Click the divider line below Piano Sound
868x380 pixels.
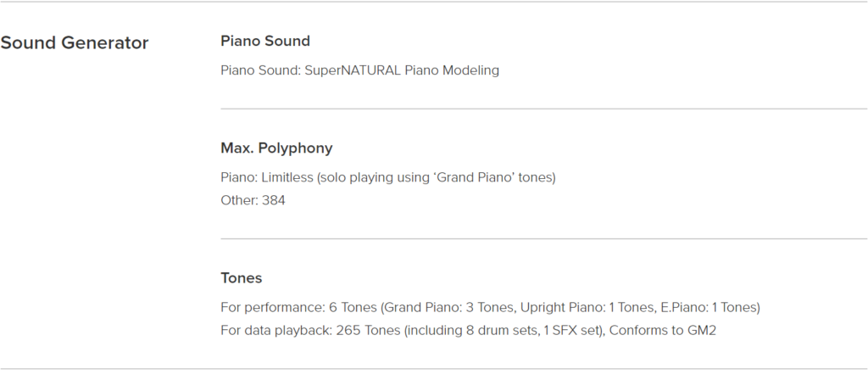pos(543,109)
